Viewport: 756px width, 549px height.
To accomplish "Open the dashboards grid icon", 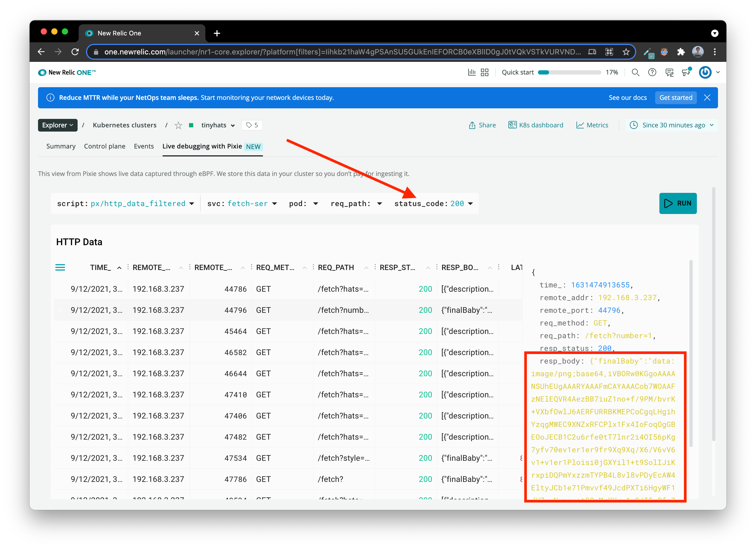I will [485, 72].
